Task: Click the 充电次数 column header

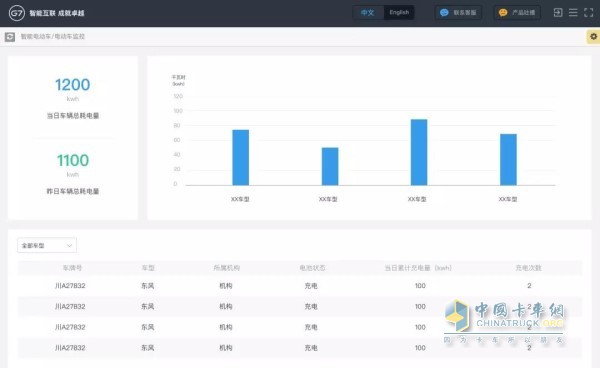Action: point(528,268)
